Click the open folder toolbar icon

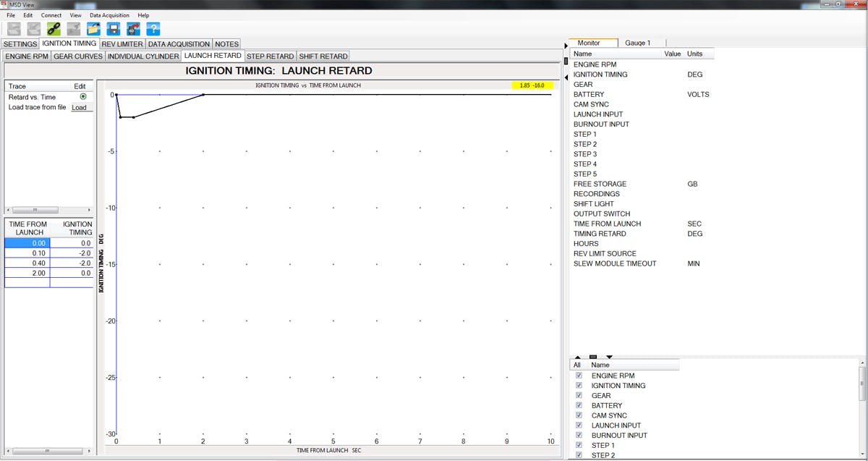click(93, 29)
